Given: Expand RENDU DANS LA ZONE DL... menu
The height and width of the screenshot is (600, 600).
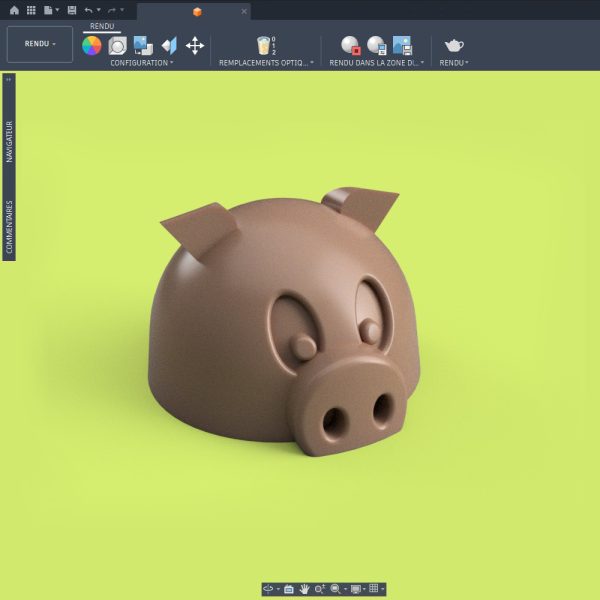Looking at the screenshot, I should (x=377, y=63).
